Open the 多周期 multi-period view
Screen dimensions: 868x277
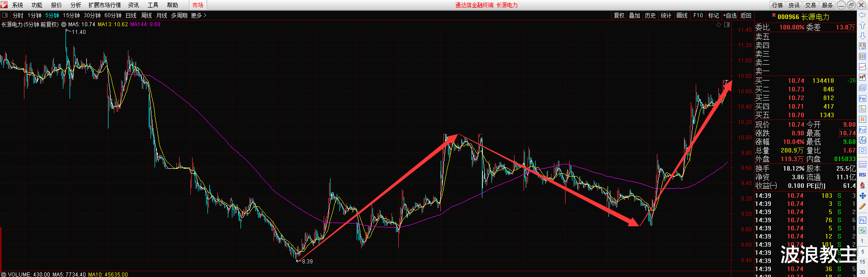(x=179, y=15)
